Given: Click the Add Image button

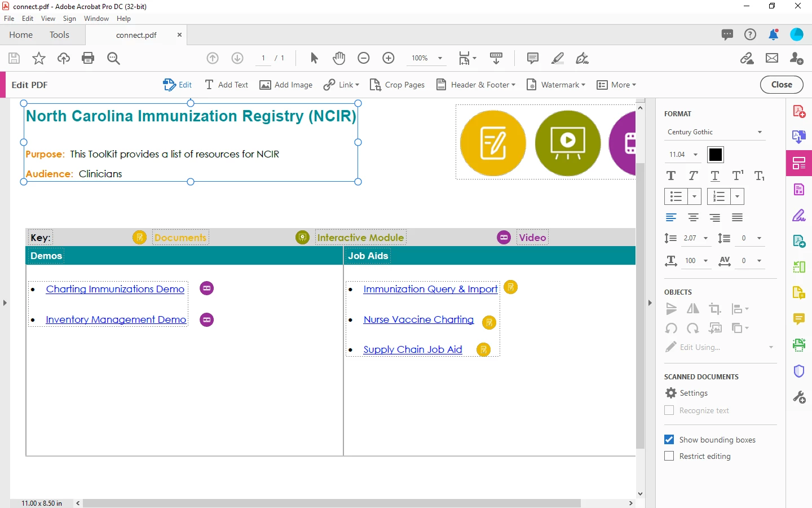Looking at the screenshot, I should point(286,85).
